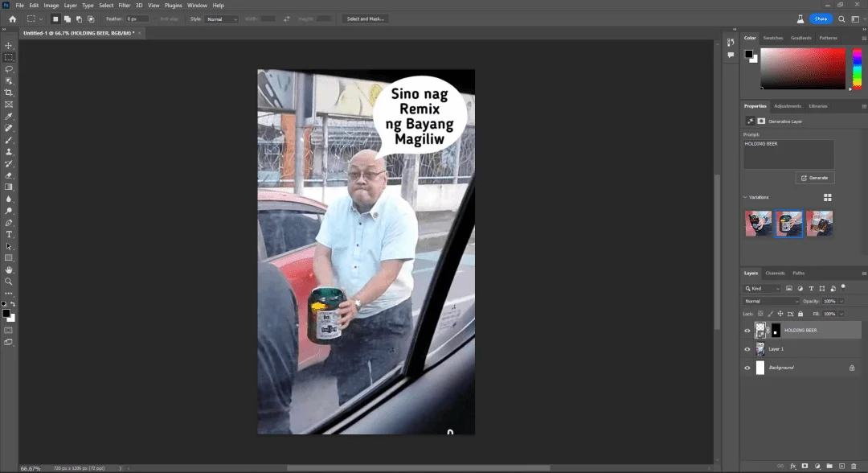
Task: Click the Select and Mask button
Action: 366,19
